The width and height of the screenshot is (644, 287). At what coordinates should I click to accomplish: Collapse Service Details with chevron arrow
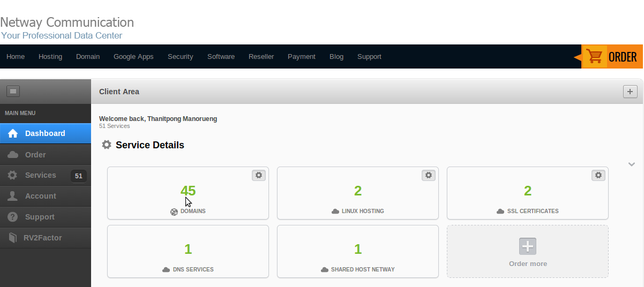pyautogui.click(x=632, y=164)
